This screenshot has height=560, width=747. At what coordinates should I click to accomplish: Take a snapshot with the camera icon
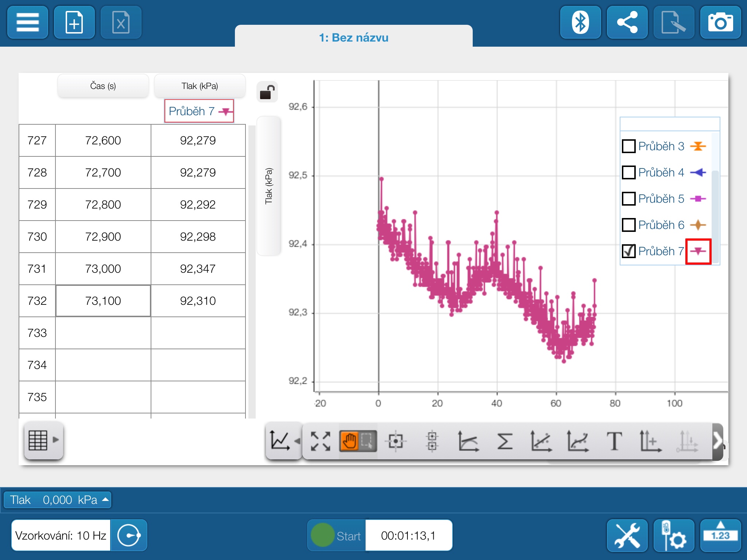pyautogui.click(x=720, y=23)
